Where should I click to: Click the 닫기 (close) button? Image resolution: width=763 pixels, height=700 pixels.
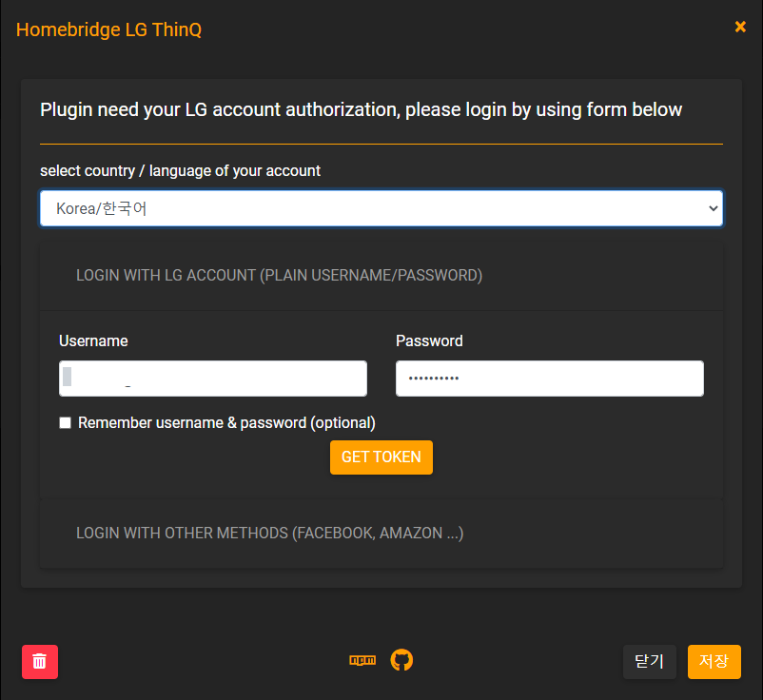650,662
